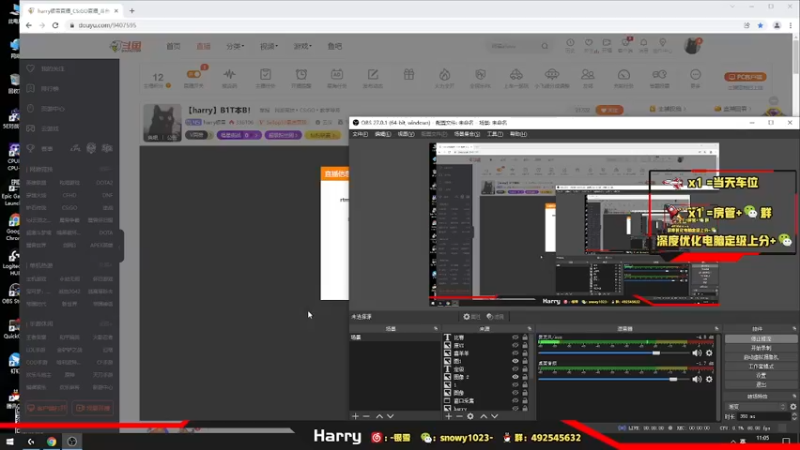
Task: Toggle lock on the first text source
Action: (524, 338)
